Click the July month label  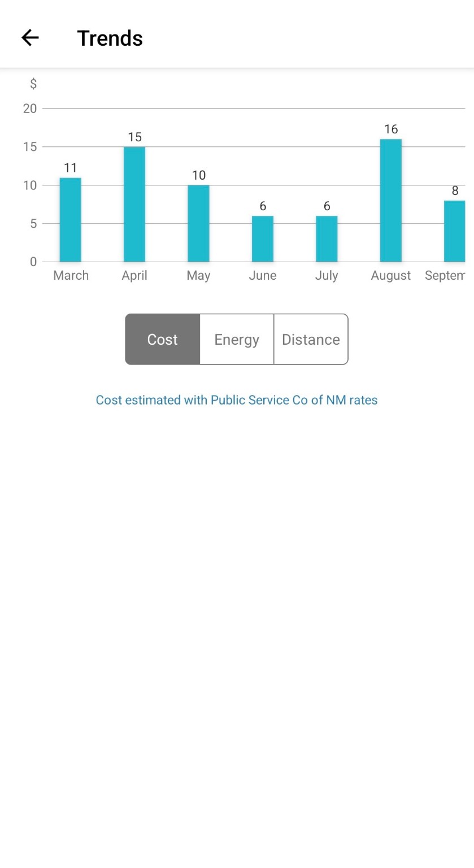[x=327, y=276]
